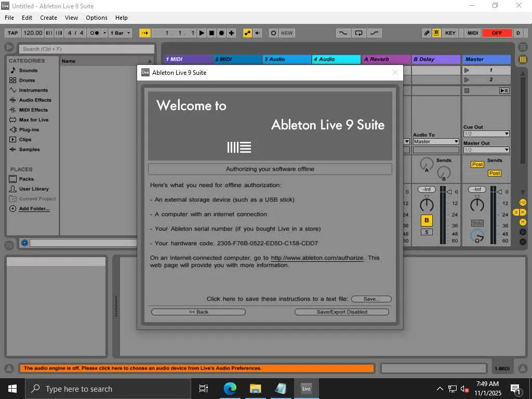Open Packs under Places
Image resolution: width=532 pixels, height=399 pixels.
(26, 179)
